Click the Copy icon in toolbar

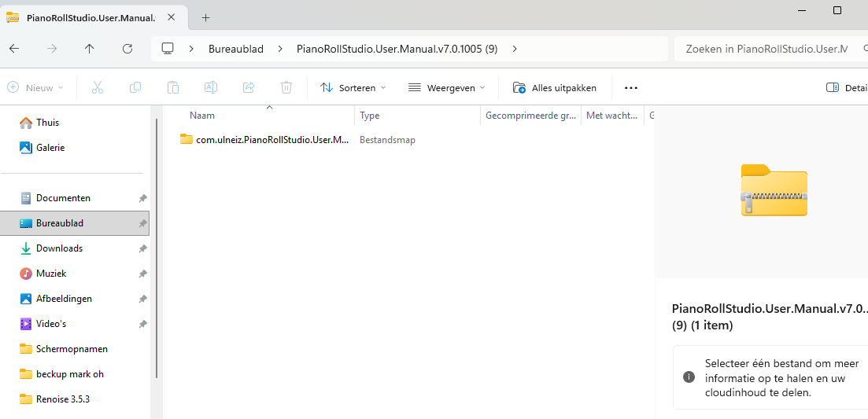135,87
